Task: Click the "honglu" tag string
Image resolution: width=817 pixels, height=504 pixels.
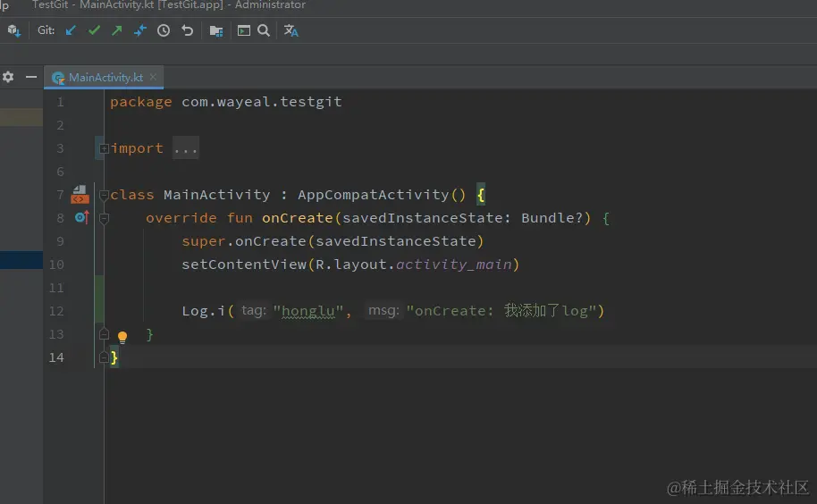Action: [x=307, y=311]
